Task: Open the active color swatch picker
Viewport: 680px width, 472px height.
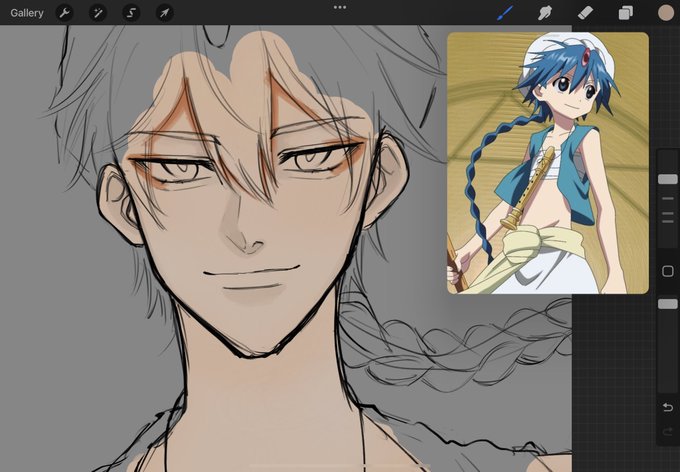Action: coord(666,13)
